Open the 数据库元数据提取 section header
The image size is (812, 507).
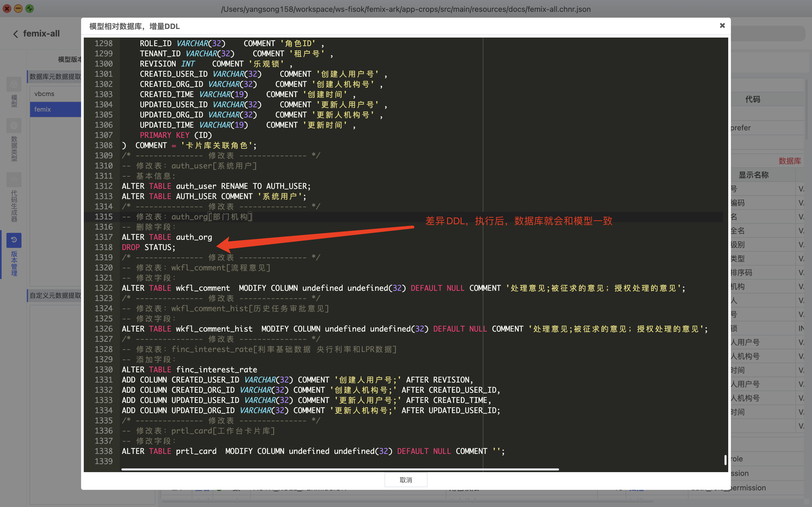(x=55, y=77)
